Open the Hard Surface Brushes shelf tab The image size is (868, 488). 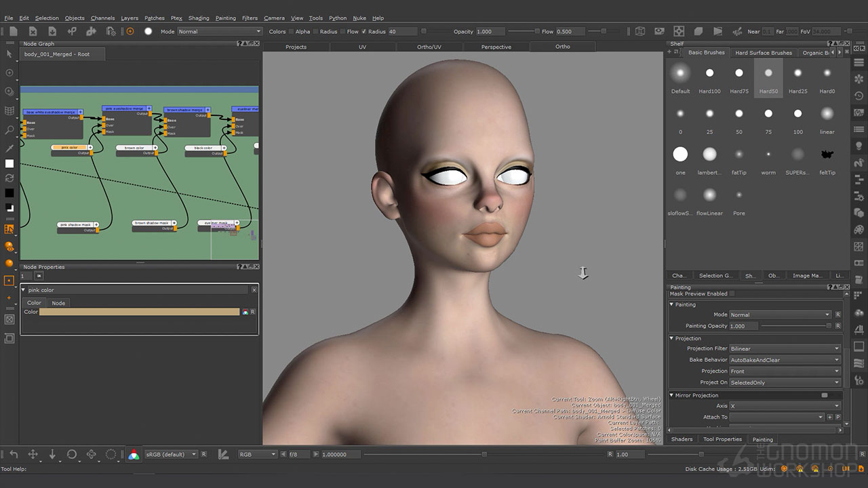[x=763, y=52]
